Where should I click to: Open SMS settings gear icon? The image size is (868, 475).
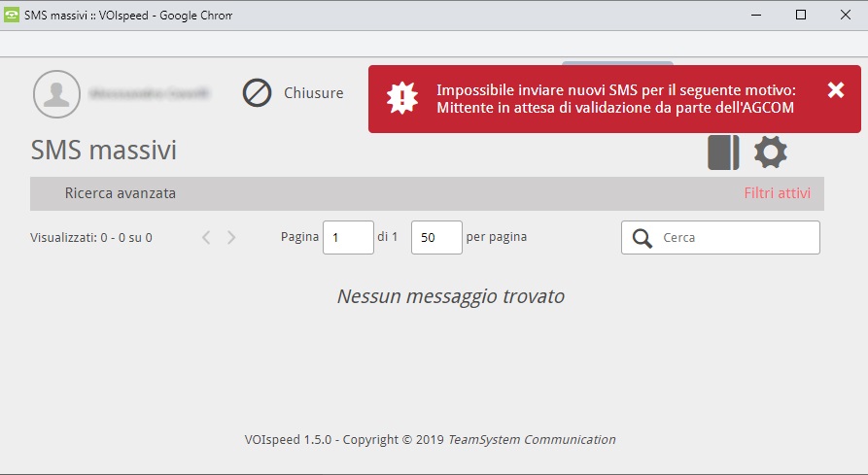point(771,153)
